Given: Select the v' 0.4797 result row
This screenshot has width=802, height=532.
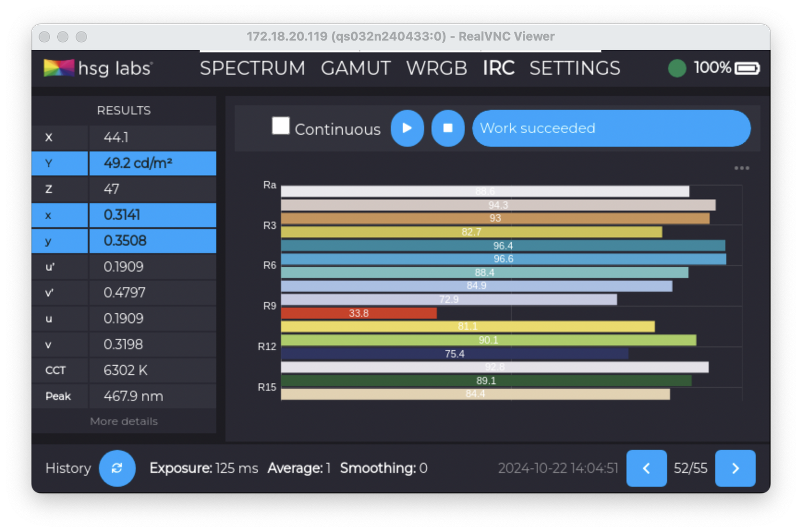Looking at the screenshot, I should 124,292.
